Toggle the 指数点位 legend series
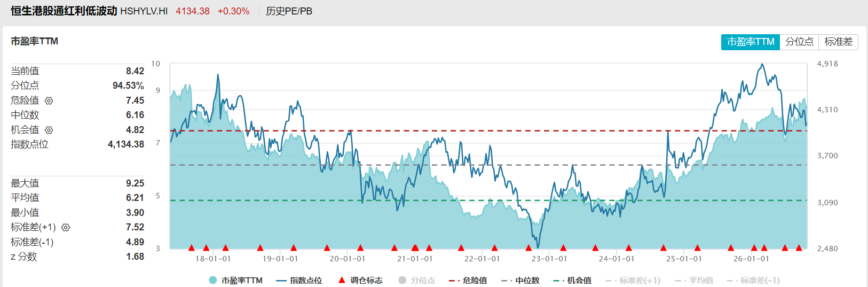The image size is (868, 287). pyautogui.click(x=299, y=280)
